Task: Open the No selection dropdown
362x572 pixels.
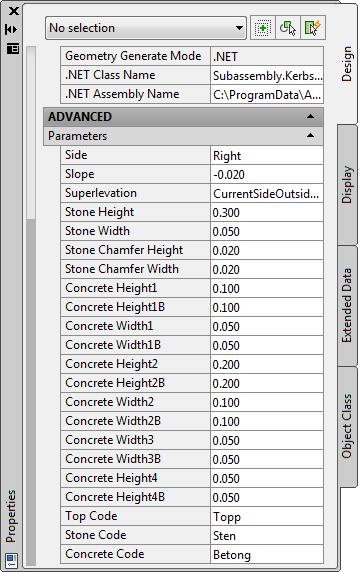Action: (146, 28)
